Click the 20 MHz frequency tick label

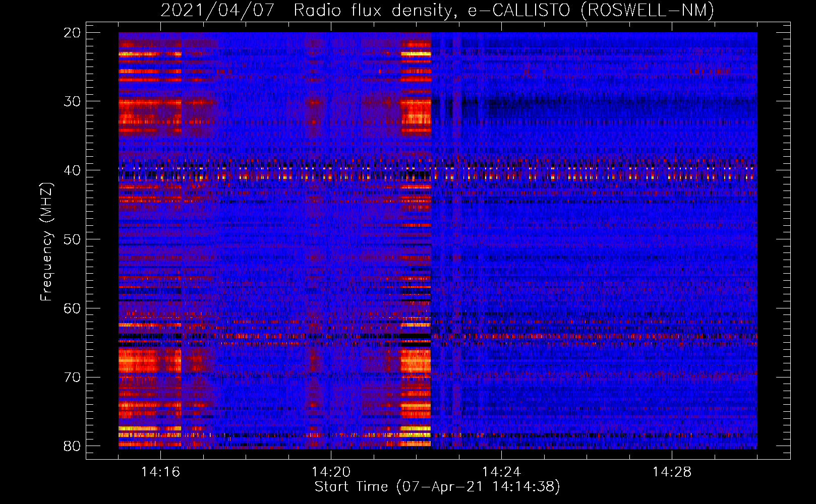tap(72, 33)
